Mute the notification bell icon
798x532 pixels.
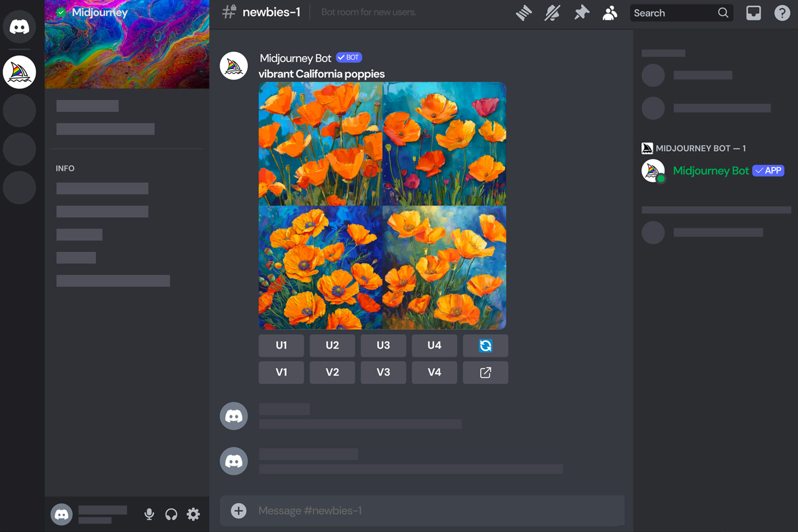point(552,13)
